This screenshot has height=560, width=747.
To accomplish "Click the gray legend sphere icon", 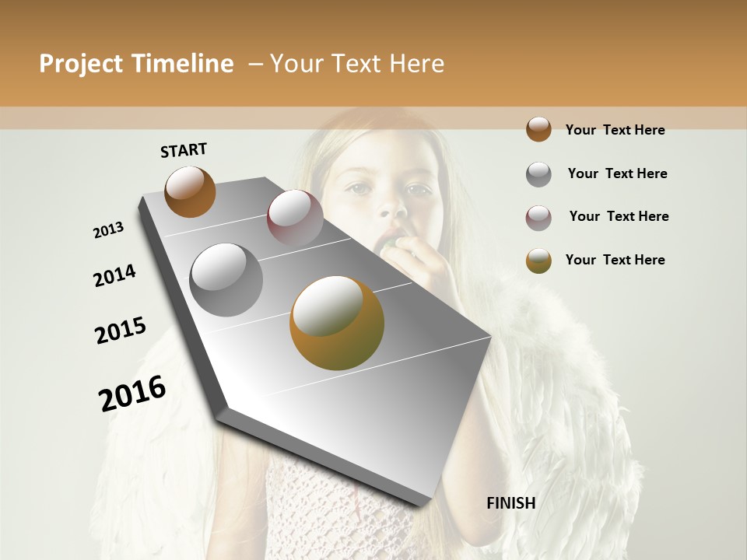I will [537, 173].
